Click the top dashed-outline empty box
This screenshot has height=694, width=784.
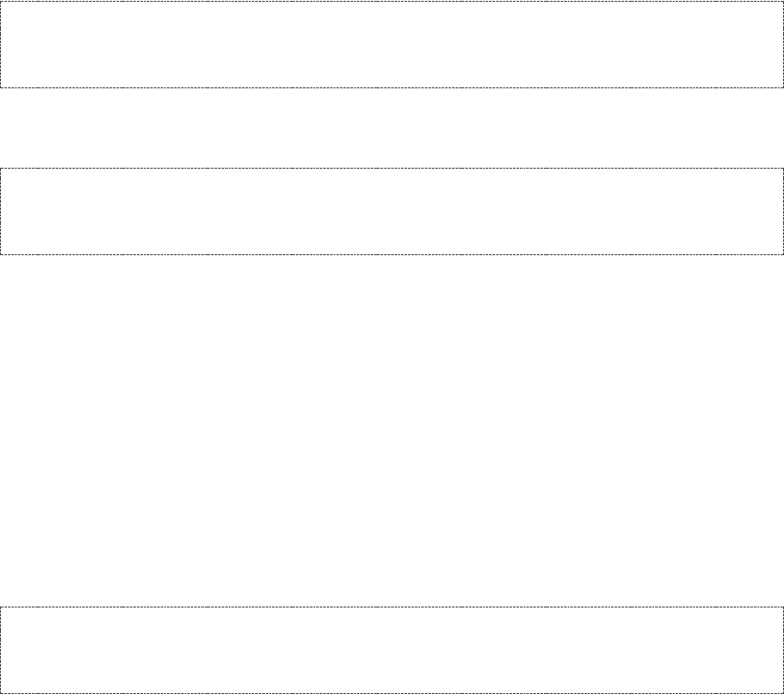coord(392,44)
